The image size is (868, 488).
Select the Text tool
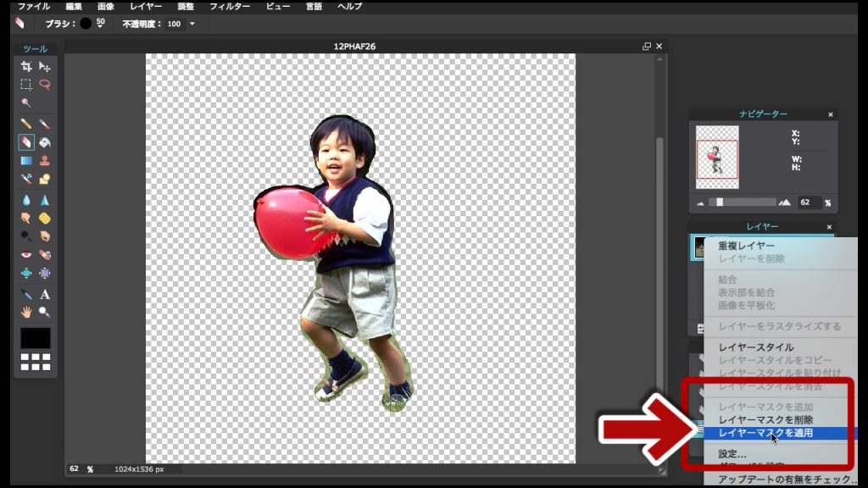(45, 294)
